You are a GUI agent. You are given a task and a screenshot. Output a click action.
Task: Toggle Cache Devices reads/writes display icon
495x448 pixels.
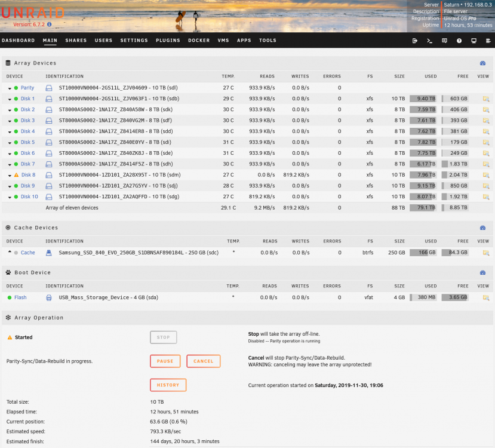click(x=482, y=228)
